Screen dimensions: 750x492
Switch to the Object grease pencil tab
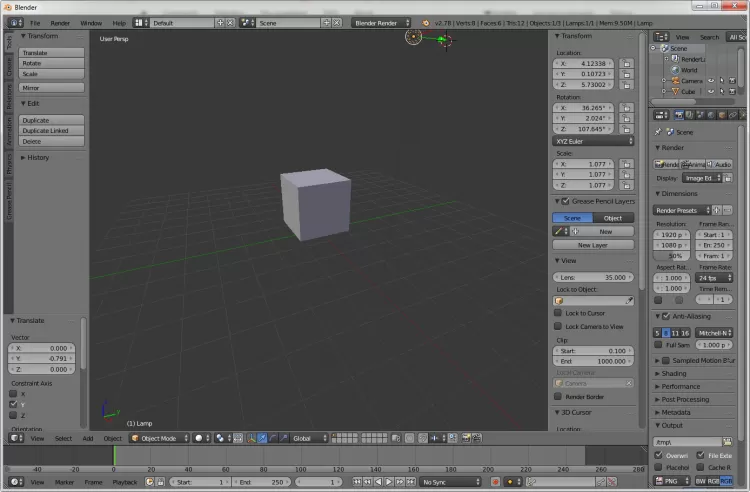(613, 218)
